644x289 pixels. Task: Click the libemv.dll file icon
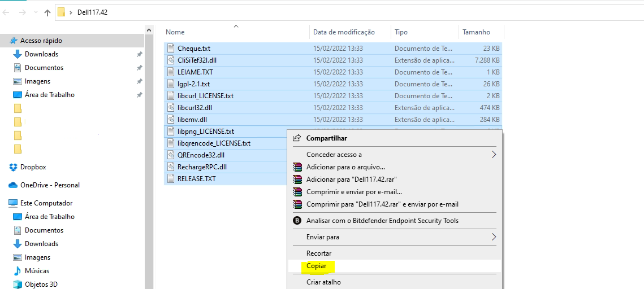point(171,120)
